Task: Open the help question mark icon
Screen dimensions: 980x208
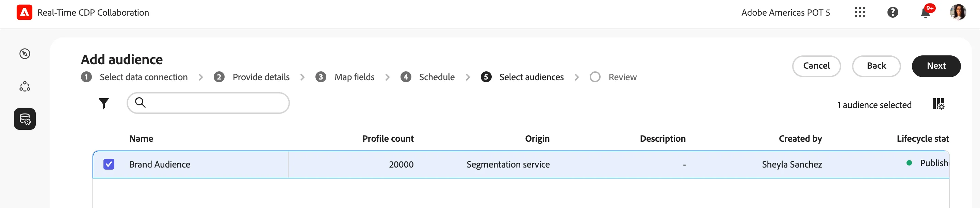Action: 893,12
